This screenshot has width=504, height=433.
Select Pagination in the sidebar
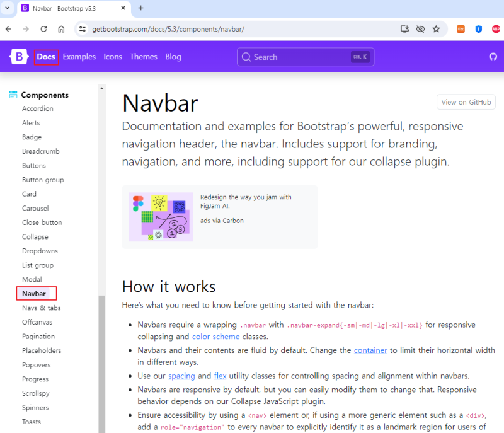tap(38, 337)
